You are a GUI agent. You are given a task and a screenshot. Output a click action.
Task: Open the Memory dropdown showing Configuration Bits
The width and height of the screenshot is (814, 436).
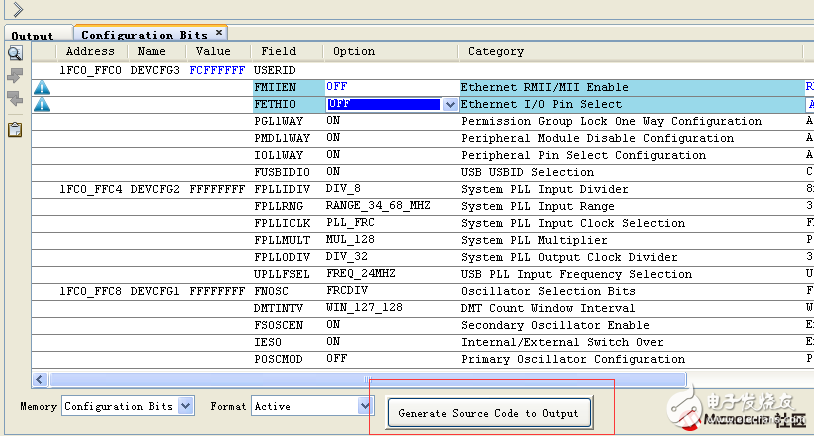[x=185, y=406]
